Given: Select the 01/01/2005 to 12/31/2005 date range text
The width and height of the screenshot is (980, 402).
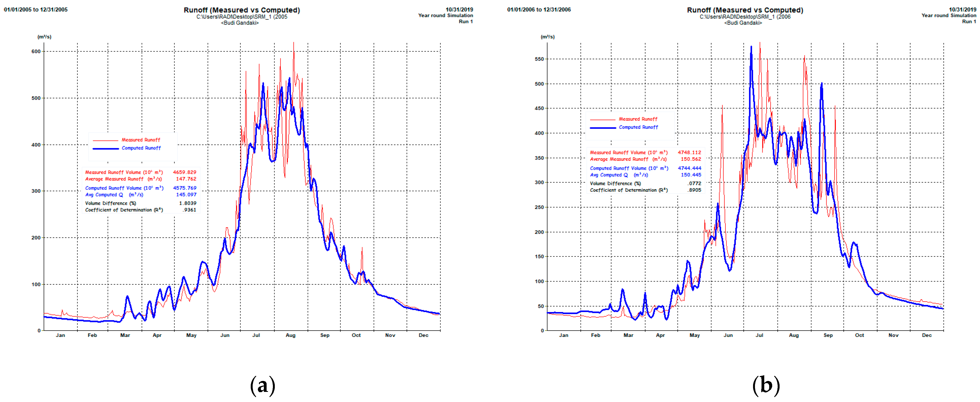Looking at the screenshot, I should pos(36,10).
